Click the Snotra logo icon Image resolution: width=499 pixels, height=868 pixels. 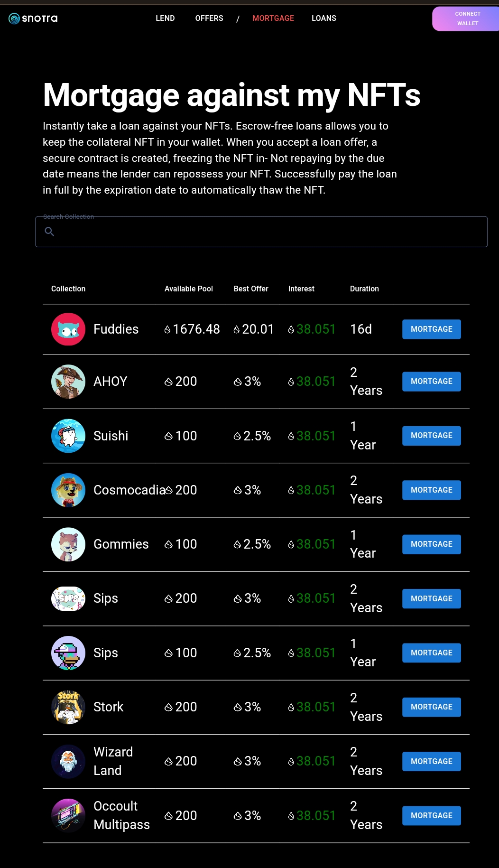point(14,18)
